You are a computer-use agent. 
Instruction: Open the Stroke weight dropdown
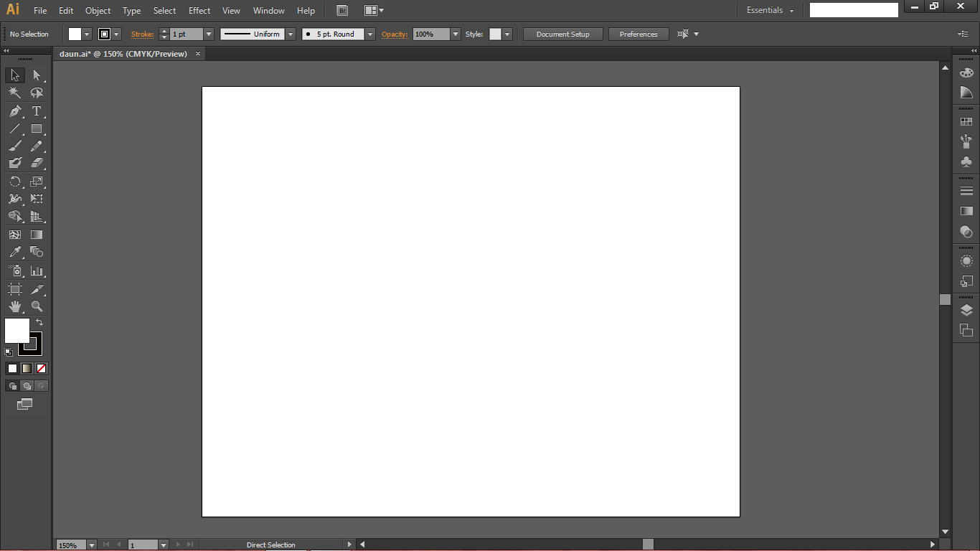[208, 34]
